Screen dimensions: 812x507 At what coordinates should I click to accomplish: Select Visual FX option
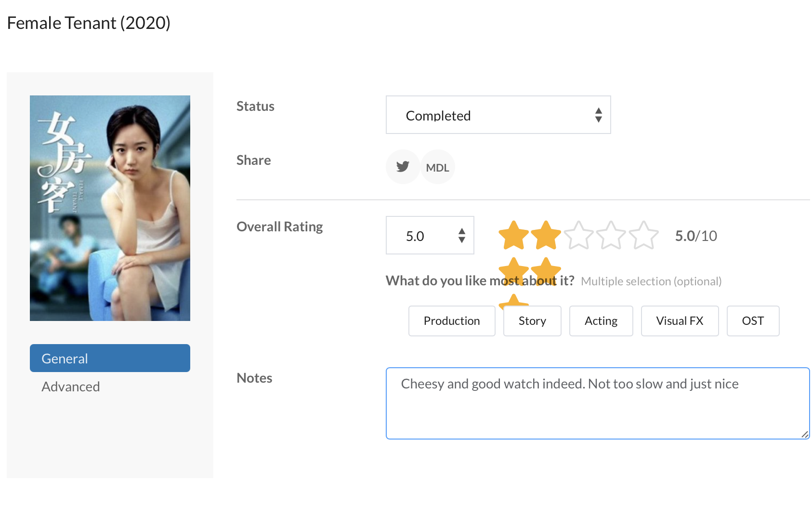tap(679, 321)
